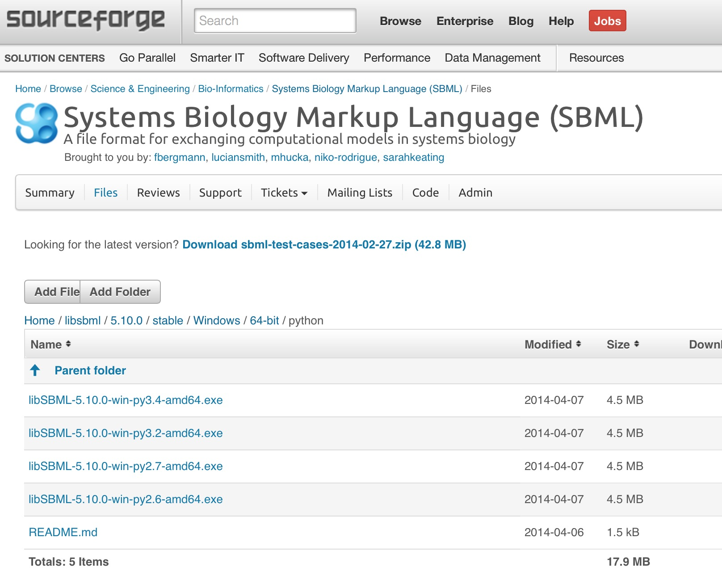Click the sort arrows next to Size

637,344
